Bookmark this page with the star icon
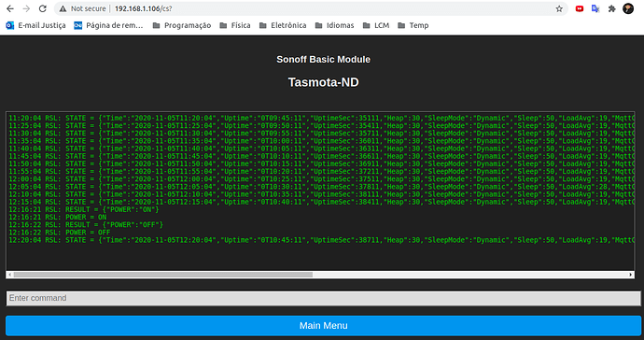 coord(559,8)
